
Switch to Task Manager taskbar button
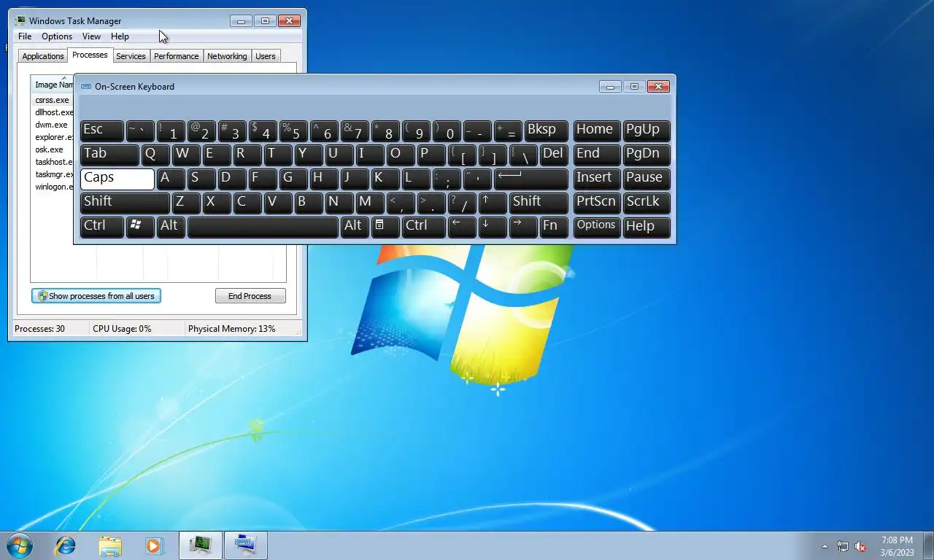(201, 545)
